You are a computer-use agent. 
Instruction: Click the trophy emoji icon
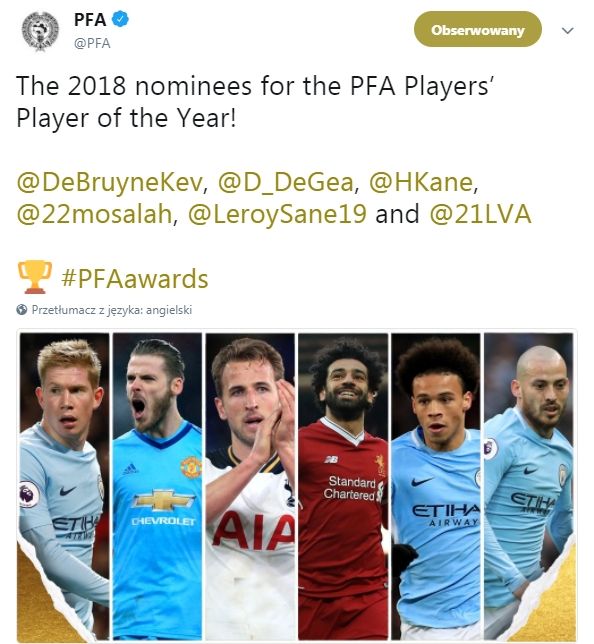tap(35, 277)
